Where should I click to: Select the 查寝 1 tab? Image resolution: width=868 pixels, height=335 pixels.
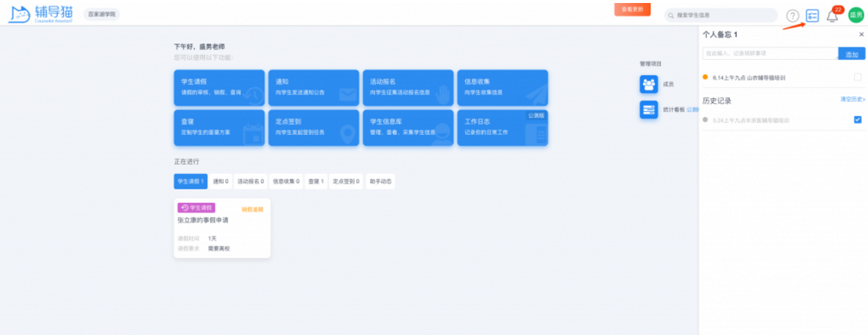(x=316, y=181)
